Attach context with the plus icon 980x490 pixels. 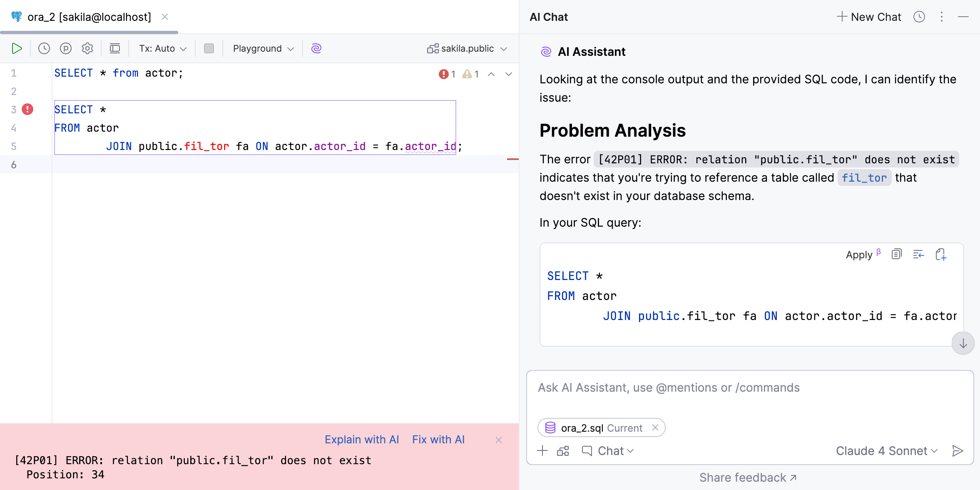pyautogui.click(x=542, y=450)
